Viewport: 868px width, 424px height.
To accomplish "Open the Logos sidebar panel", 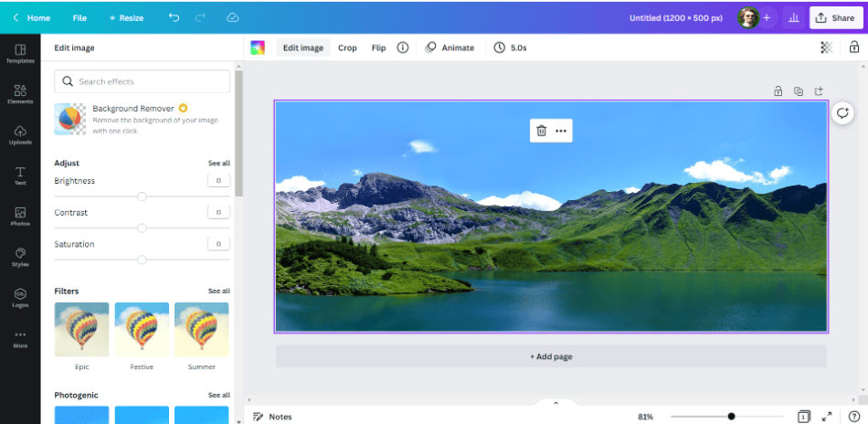I will (20, 298).
